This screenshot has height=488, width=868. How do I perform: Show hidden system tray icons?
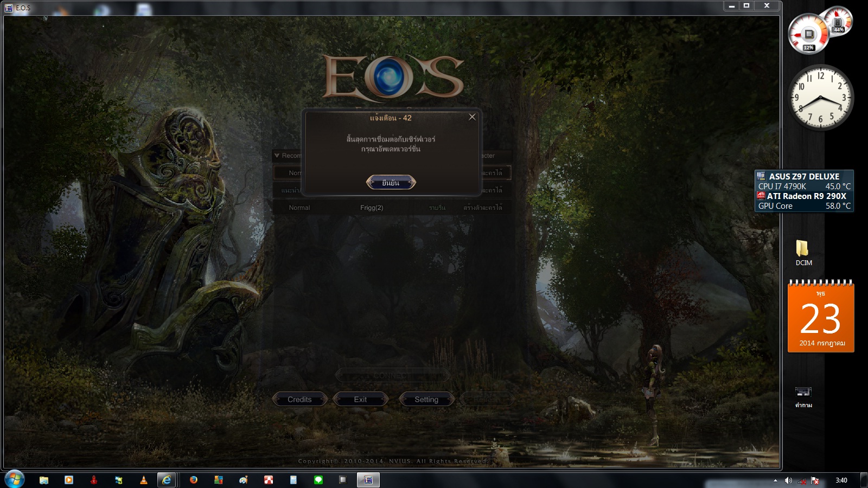click(x=775, y=480)
